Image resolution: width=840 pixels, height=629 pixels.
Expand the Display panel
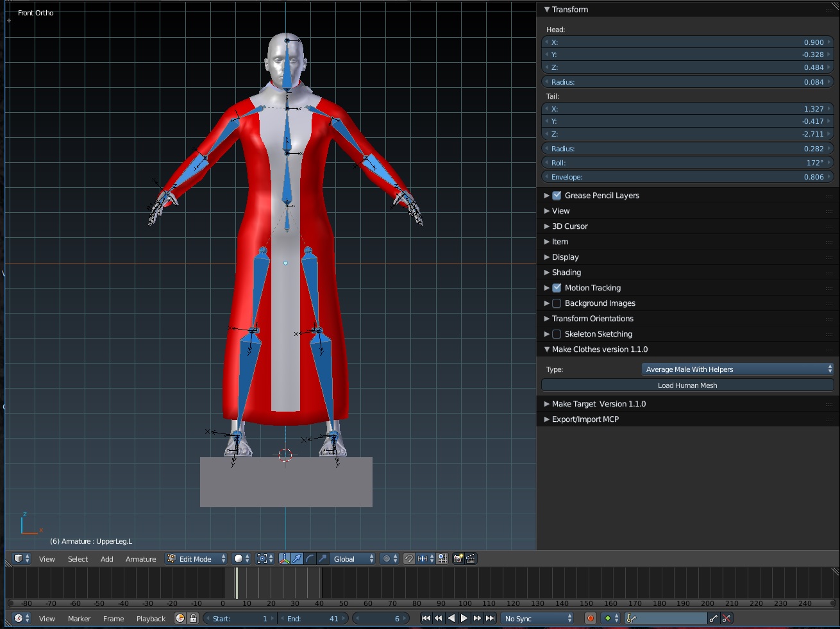point(546,257)
